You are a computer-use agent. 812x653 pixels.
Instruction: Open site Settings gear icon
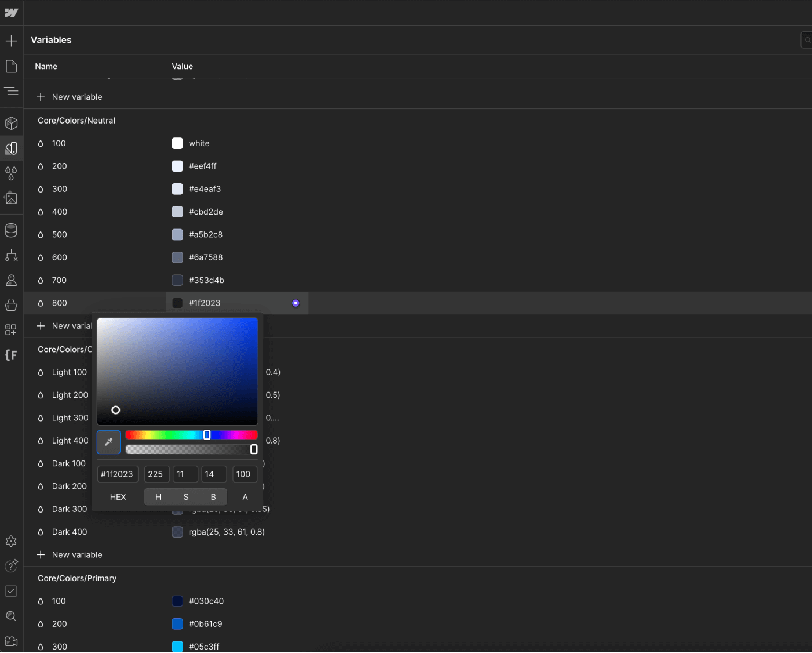point(11,541)
